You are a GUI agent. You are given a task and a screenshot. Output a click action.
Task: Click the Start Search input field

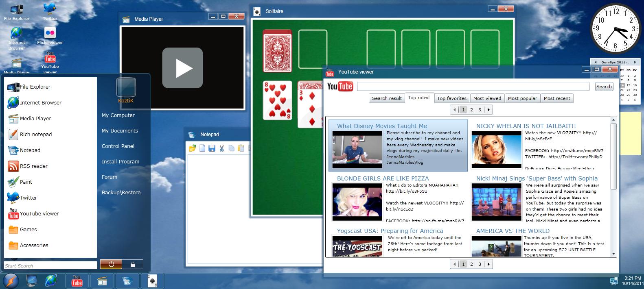tap(50, 265)
